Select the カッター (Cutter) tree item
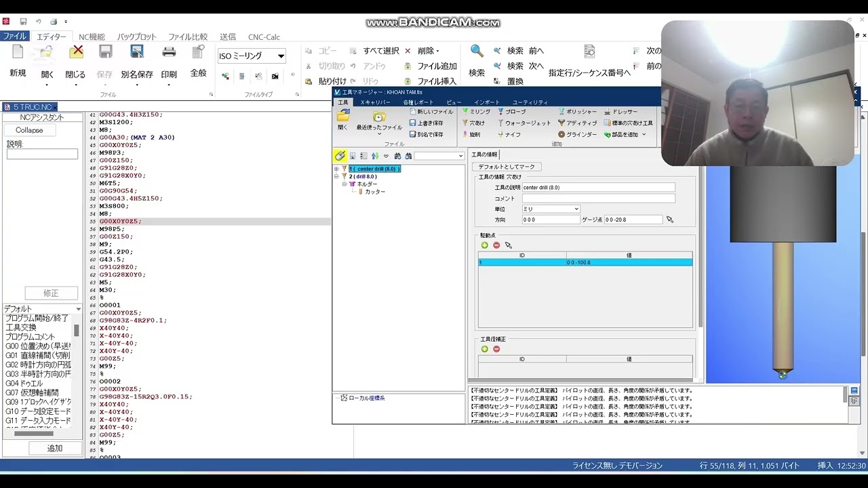Viewport: 868px width, 488px height. (375, 192)
